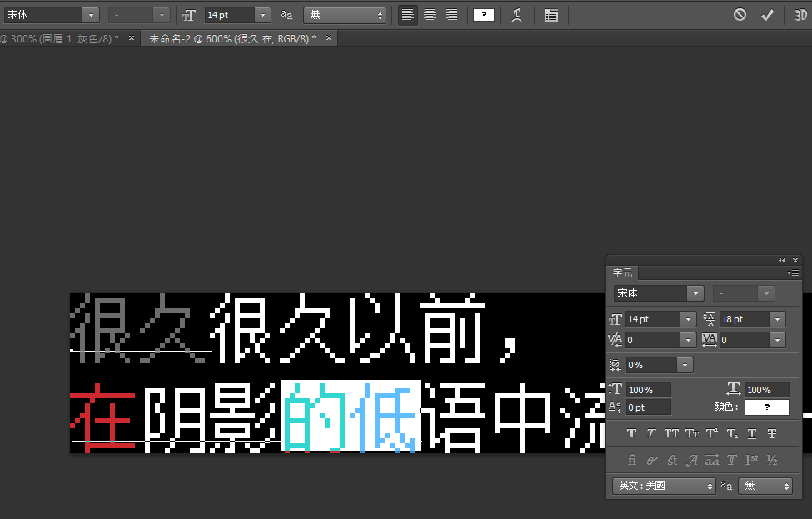Enable fractions (½) in Character panel

(772, 460)
